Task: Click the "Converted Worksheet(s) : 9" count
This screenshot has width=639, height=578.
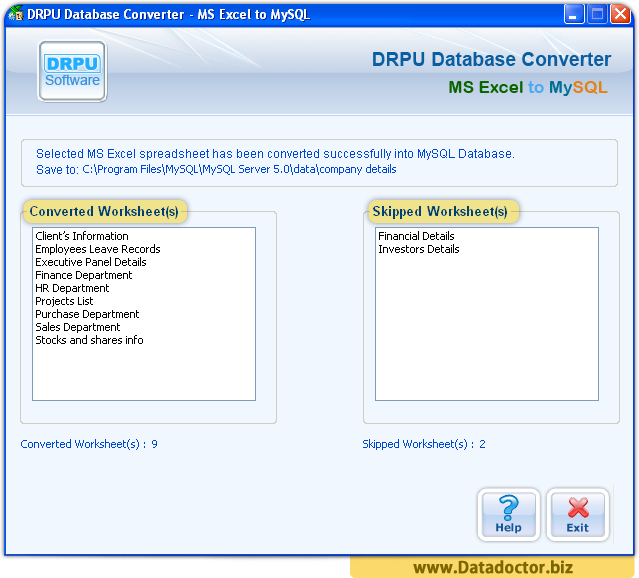Action: pyautogui.click(x=89, y=444)
